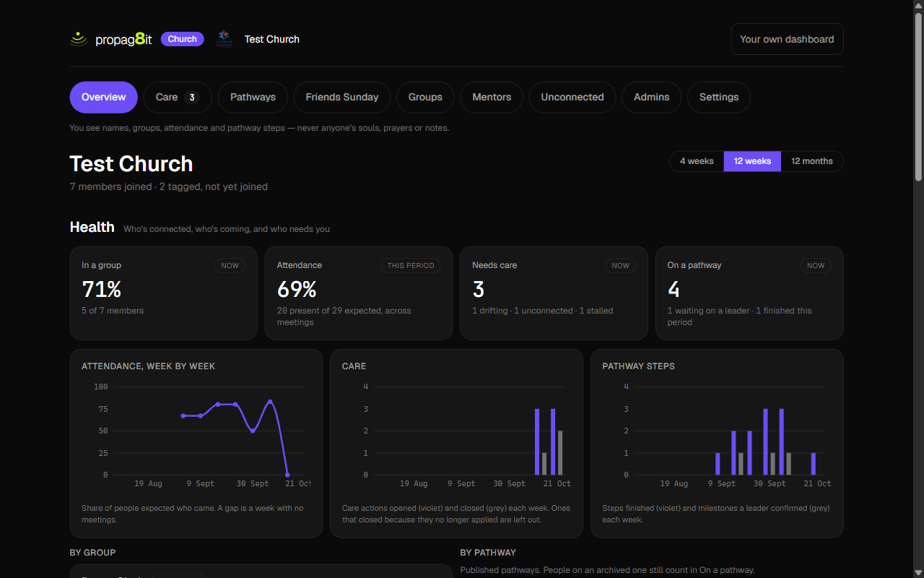This screenshot has width=924, height=578.
Task: Open the Friends Sunday tab
Action: (x=342, y=97)
